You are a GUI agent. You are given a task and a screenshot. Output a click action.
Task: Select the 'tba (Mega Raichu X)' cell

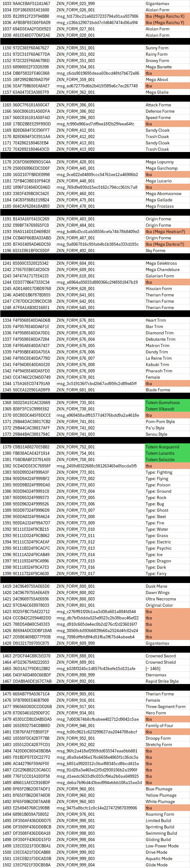[x=165, y=16]
